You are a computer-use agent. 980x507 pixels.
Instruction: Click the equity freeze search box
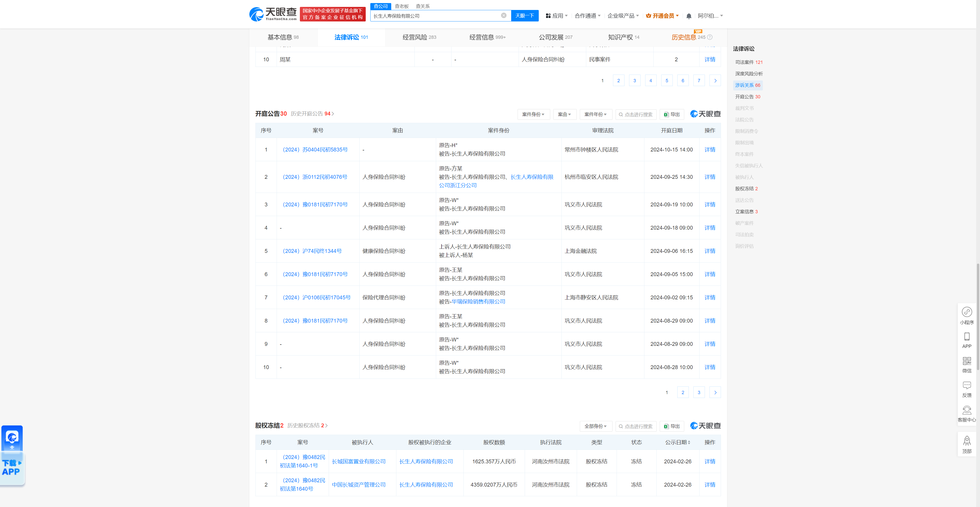pyautogui.click(x=636, y=426)
